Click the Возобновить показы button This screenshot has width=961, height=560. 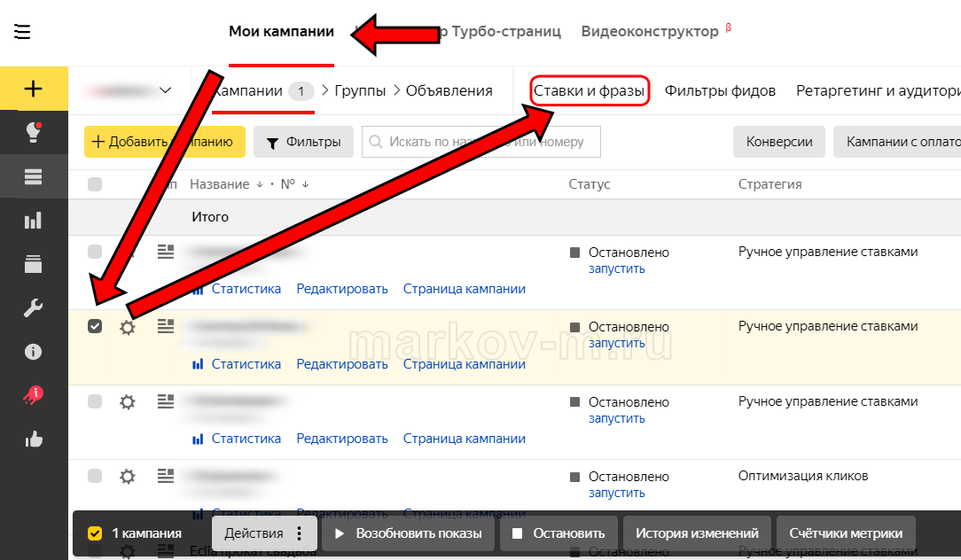(409, 533)
